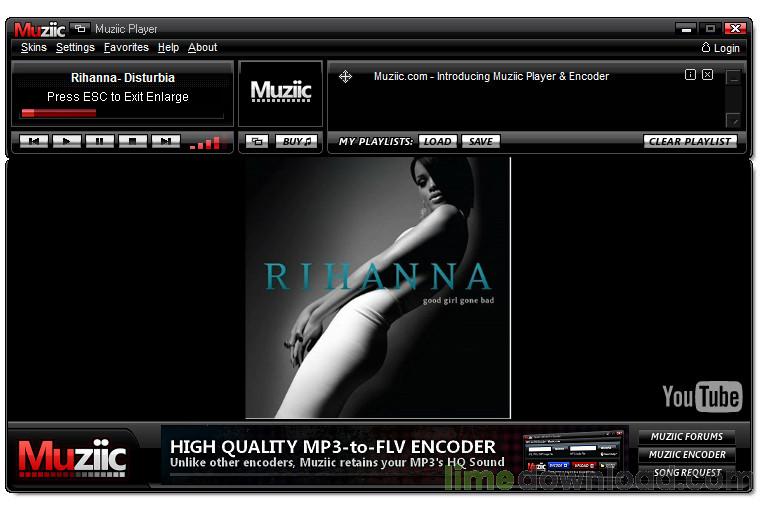Click the Rihanna- Disturbia song title
The height and width of the screenshot is (509, 762).
point(123,78)
